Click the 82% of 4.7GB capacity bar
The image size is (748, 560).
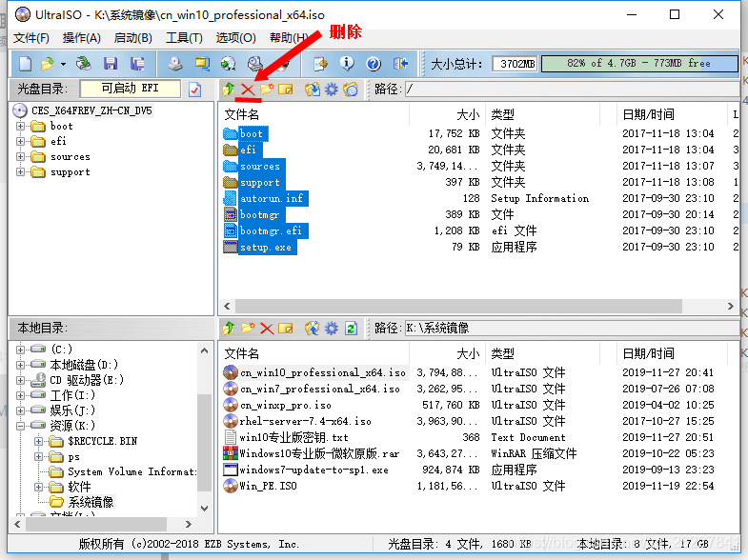point(638,64)
